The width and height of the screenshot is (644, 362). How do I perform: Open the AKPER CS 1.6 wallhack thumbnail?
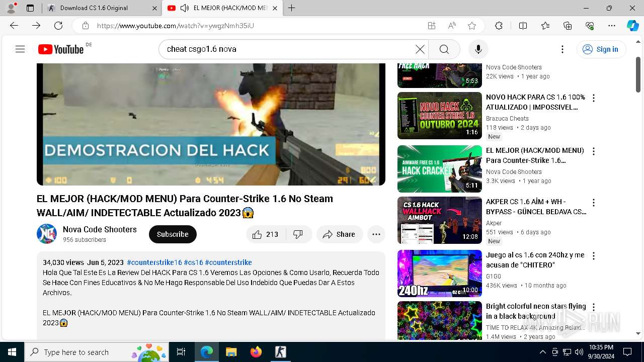(440, 220)
